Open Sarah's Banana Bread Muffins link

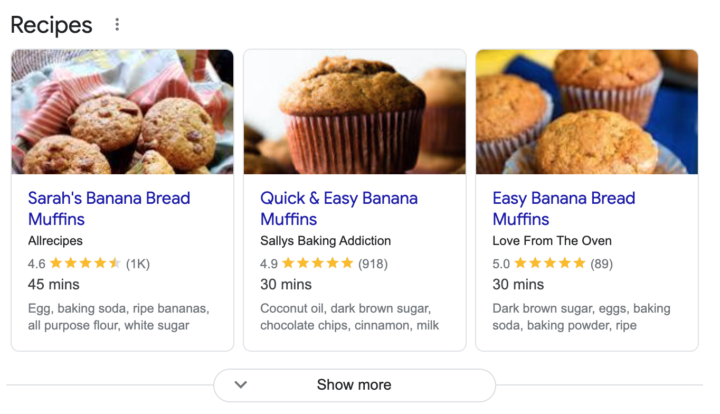109,208
